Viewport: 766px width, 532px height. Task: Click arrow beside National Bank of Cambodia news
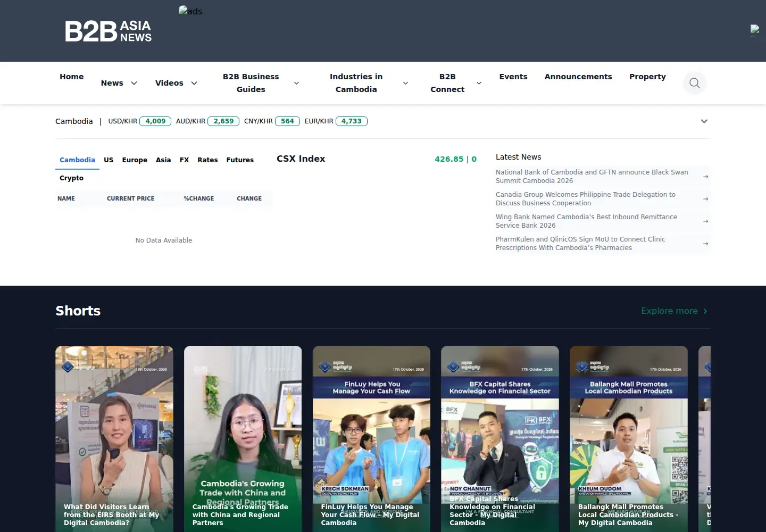(x=705, y=177)
